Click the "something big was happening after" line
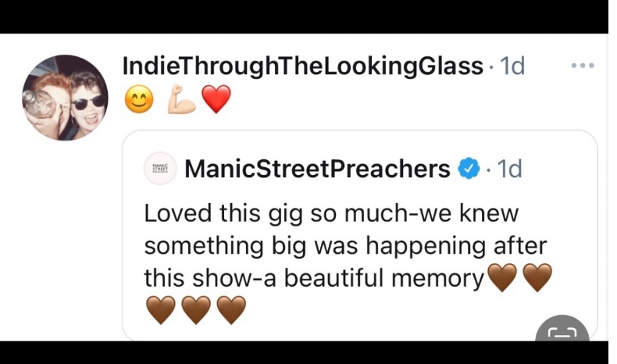The width and height of the screenshot is (617, 364). tap(345, 245)
